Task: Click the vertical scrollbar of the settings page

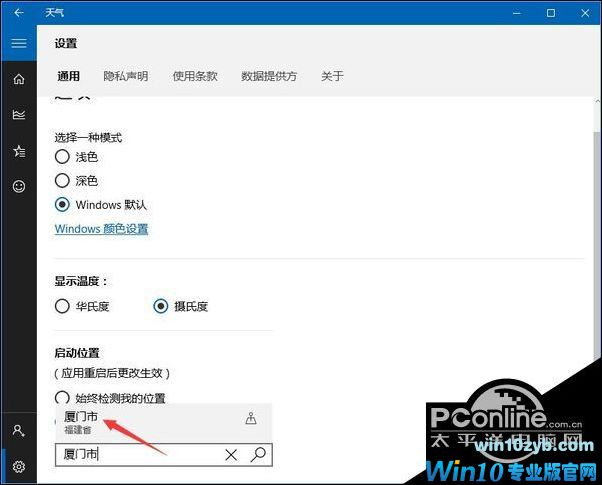Action: pos(597,246)
